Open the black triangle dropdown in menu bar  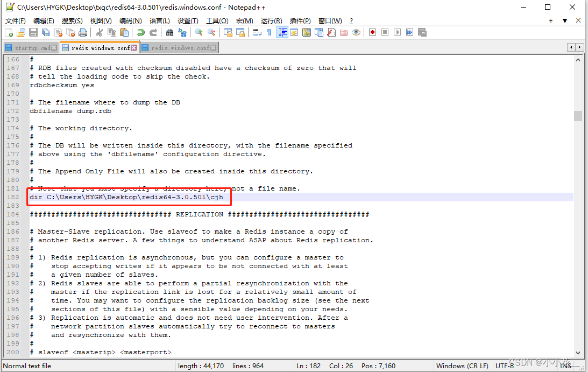(x=565, y=21)
